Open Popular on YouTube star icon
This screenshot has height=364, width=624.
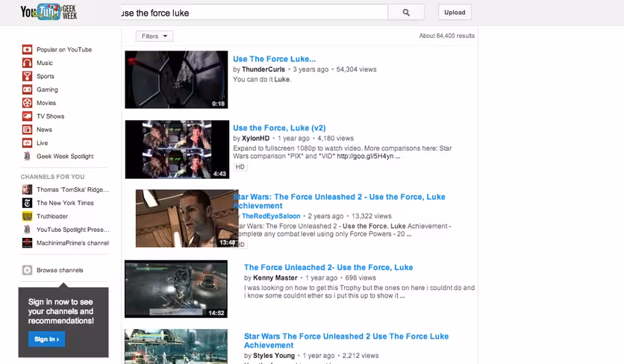(27, 49)
